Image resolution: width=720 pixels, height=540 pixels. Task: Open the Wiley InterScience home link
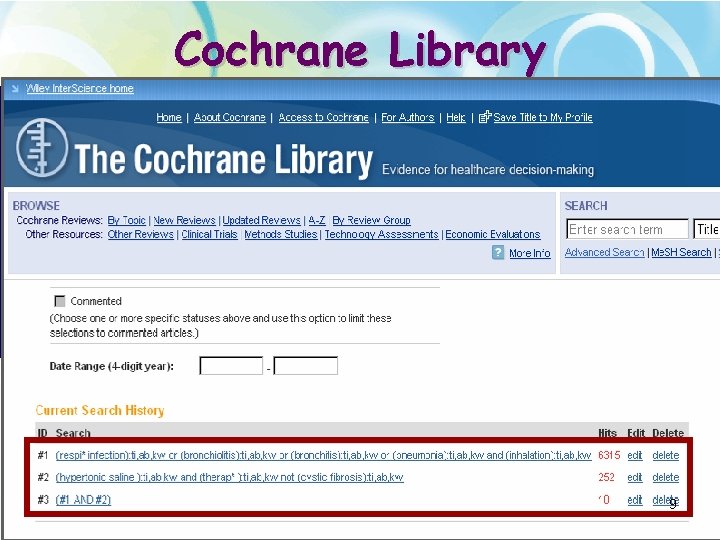80,88
